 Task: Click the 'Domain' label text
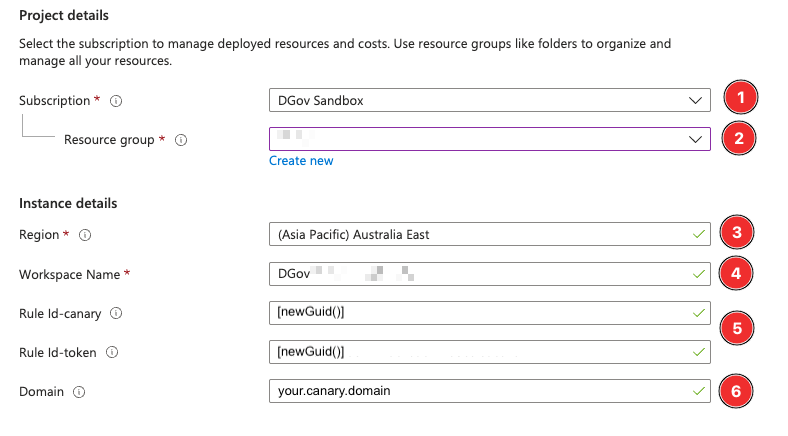pyautogui.click(x=41, y=392)
